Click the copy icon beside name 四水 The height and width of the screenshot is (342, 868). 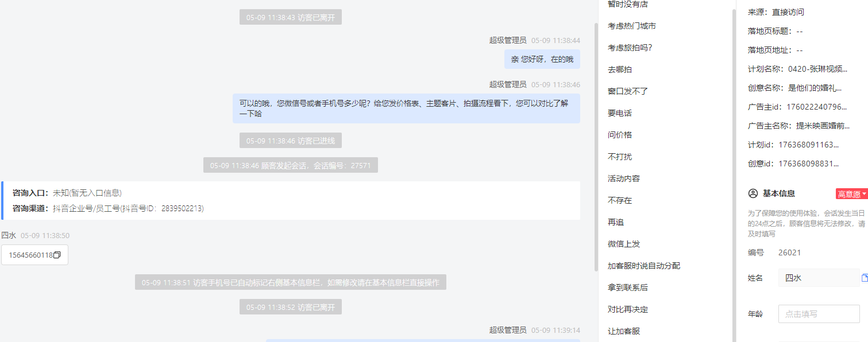865,278
